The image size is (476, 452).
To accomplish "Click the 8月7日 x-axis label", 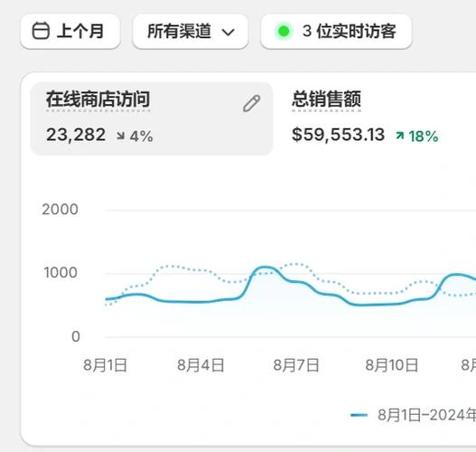I will click(x=296, y=365).
